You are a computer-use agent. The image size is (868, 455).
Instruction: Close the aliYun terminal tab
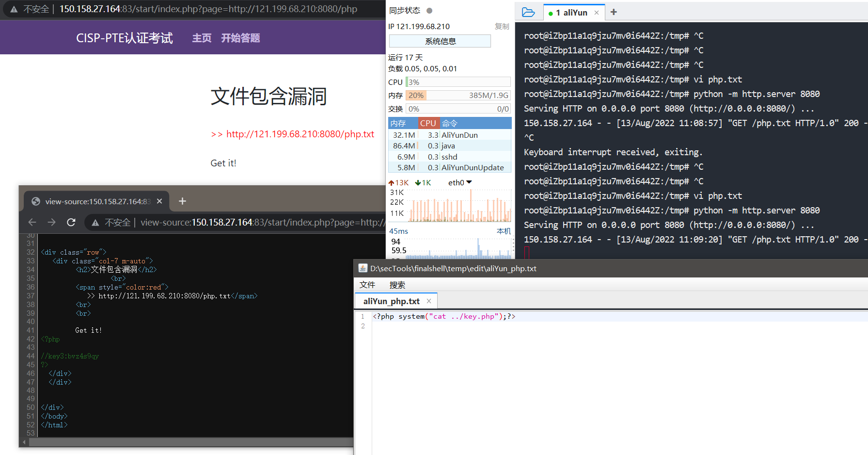(597, 13)
